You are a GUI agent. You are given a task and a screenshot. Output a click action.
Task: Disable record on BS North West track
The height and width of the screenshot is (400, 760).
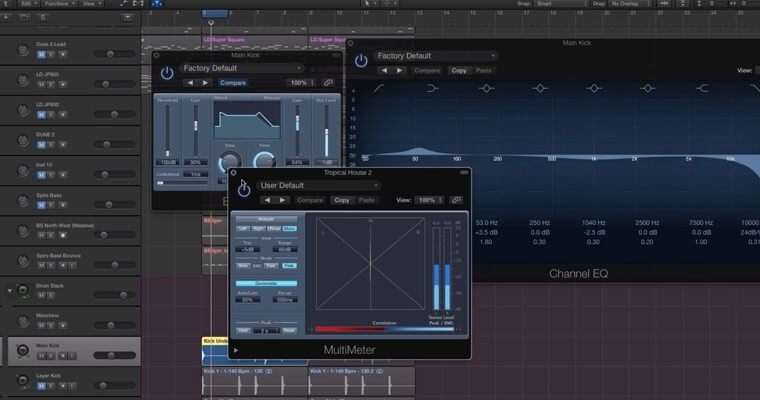(x=63, y=235)
